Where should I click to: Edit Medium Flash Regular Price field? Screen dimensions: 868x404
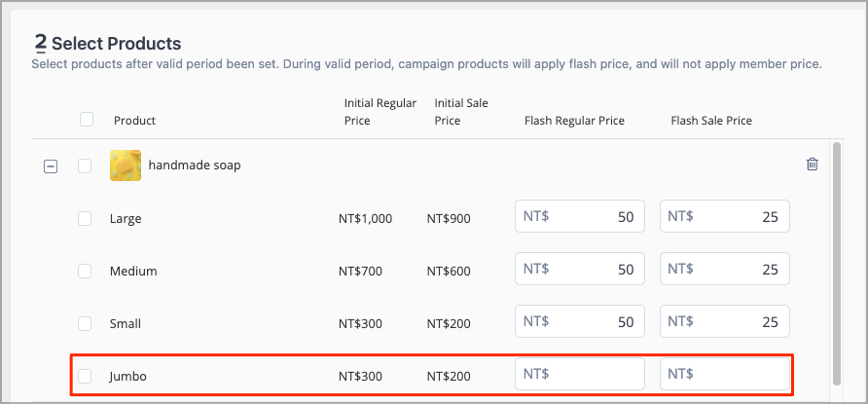click(x=580, y=269)
